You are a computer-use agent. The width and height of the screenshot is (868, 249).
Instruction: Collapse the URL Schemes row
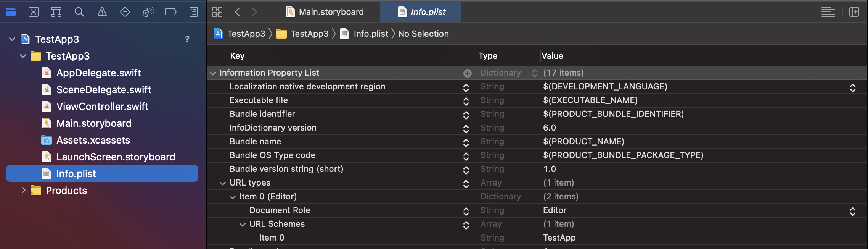click(x=243, y=225)
